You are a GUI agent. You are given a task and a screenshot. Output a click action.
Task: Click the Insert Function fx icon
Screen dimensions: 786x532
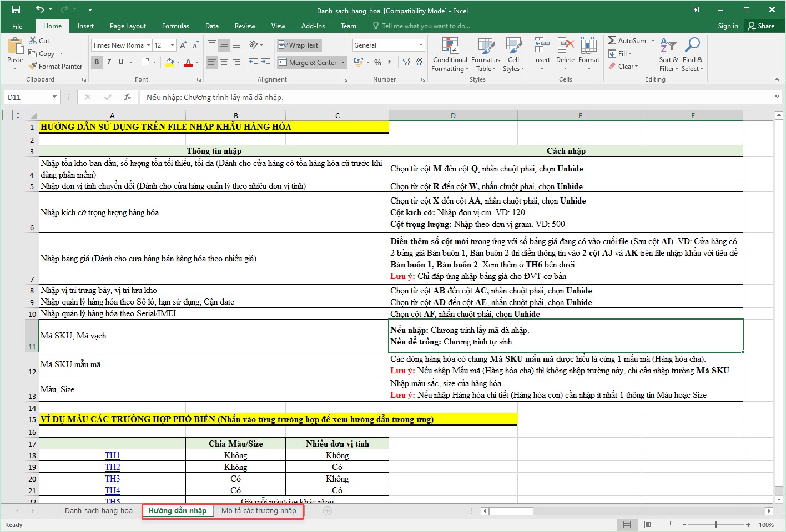click(x=128, y=97)
